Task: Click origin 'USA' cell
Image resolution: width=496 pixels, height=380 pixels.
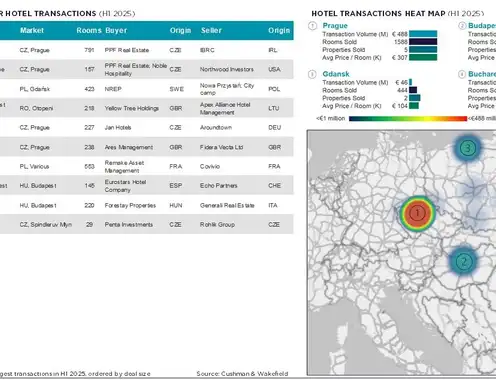Action: tap(274, 69)
